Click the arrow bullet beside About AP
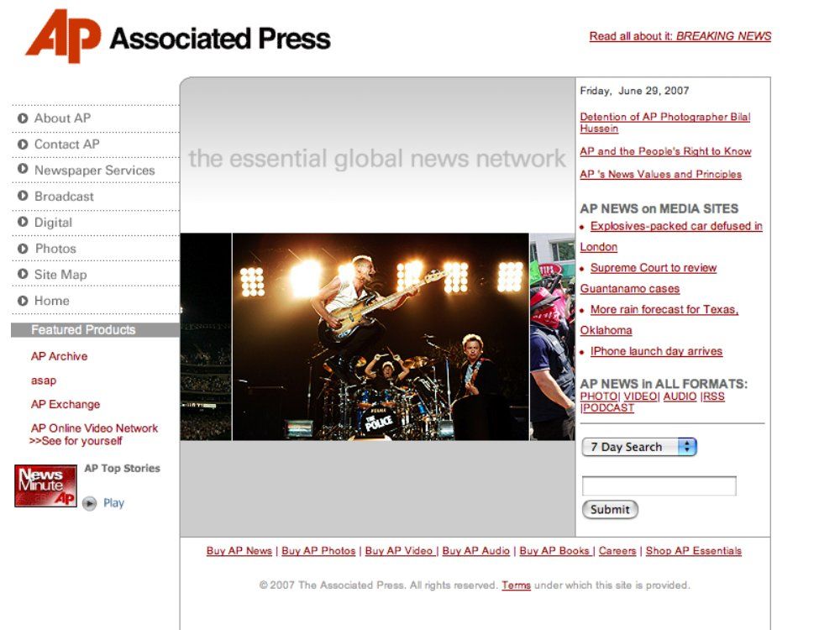 23,118
